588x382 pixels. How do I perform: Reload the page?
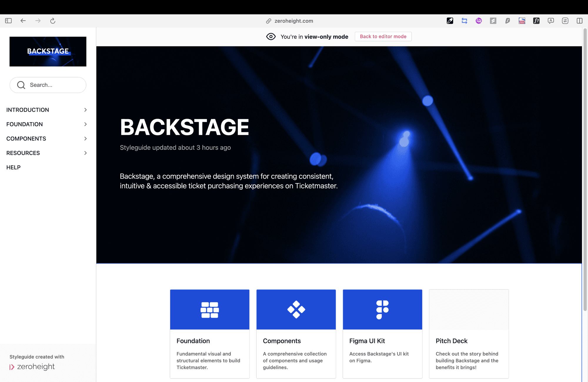pos(53,21)
